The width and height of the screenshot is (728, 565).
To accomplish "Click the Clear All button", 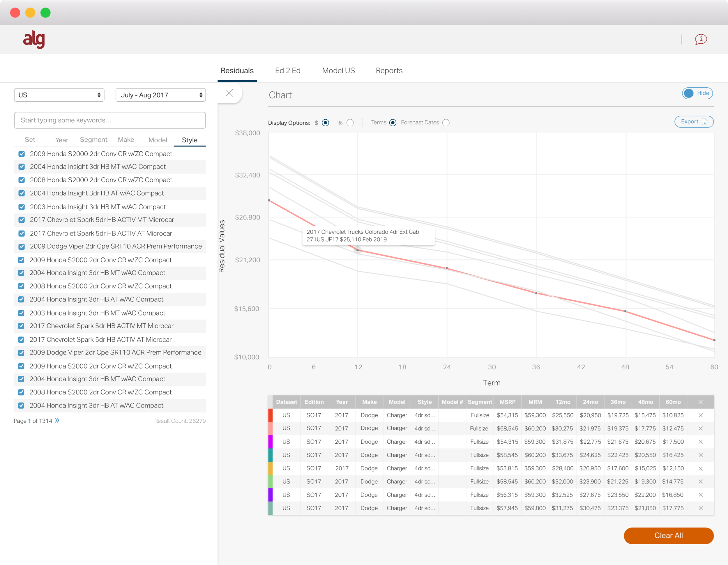I will [668, 535].
